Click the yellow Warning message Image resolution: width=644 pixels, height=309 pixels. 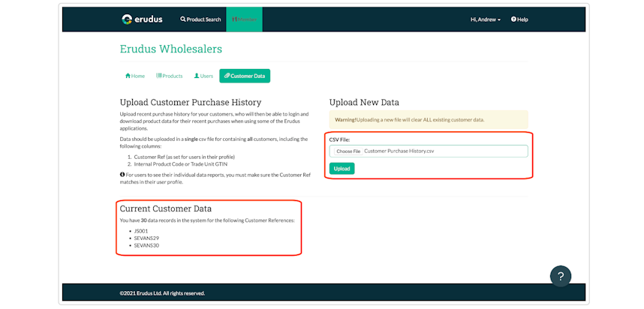click(429, 120)
